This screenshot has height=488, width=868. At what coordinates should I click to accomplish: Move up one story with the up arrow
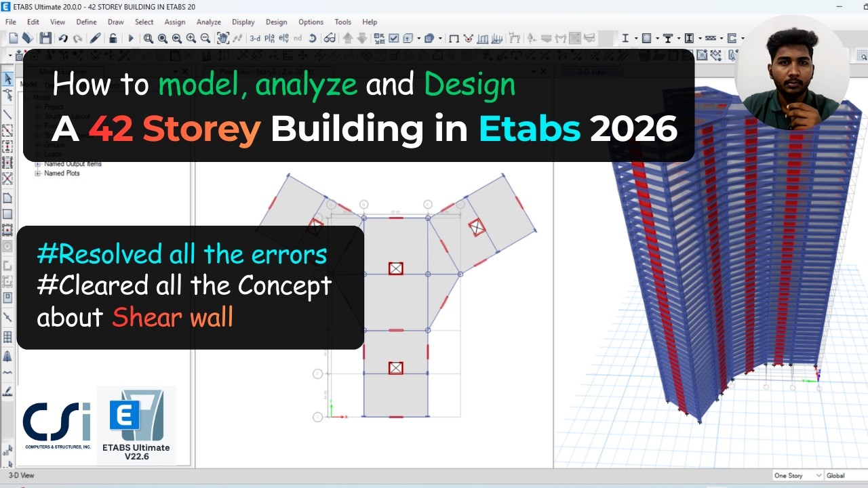pos(348,39)
